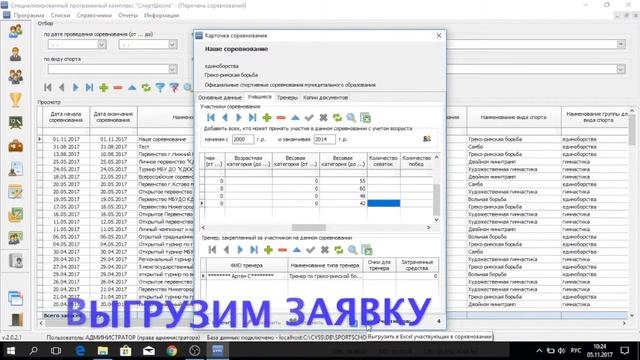Screen dimensions: 640x360
Task: Jump to last competition in main toolbar
Action: pos(89,87)
